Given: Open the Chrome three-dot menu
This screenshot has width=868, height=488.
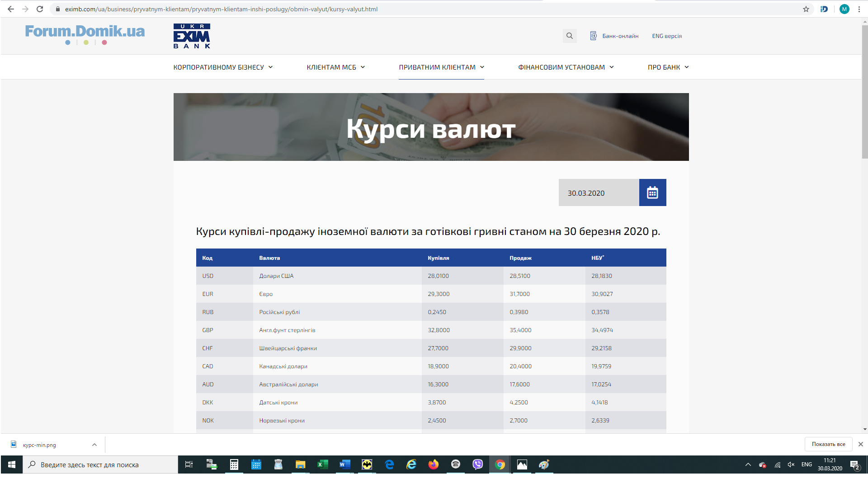Looking at the screenshot, I should point(859,9).
